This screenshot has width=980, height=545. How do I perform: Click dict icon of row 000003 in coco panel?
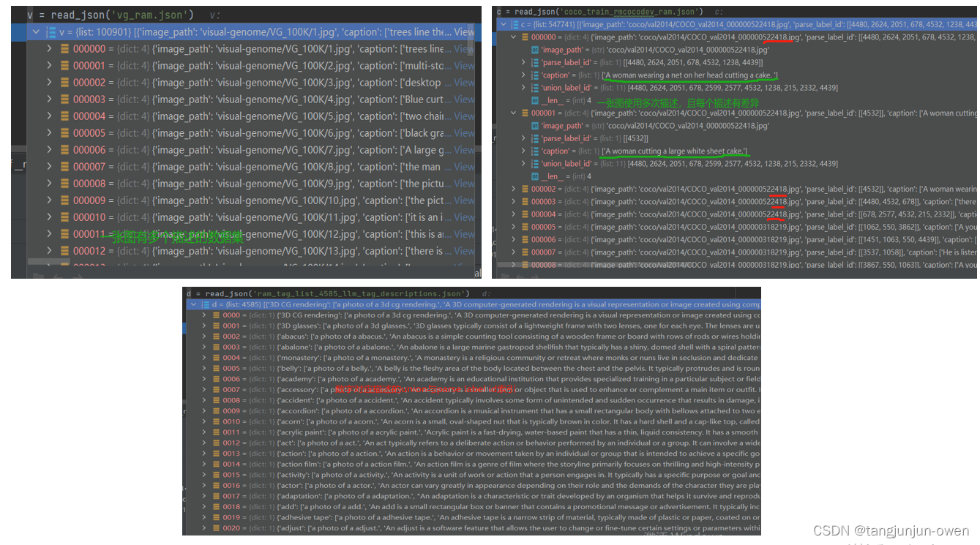pos(524,202)
